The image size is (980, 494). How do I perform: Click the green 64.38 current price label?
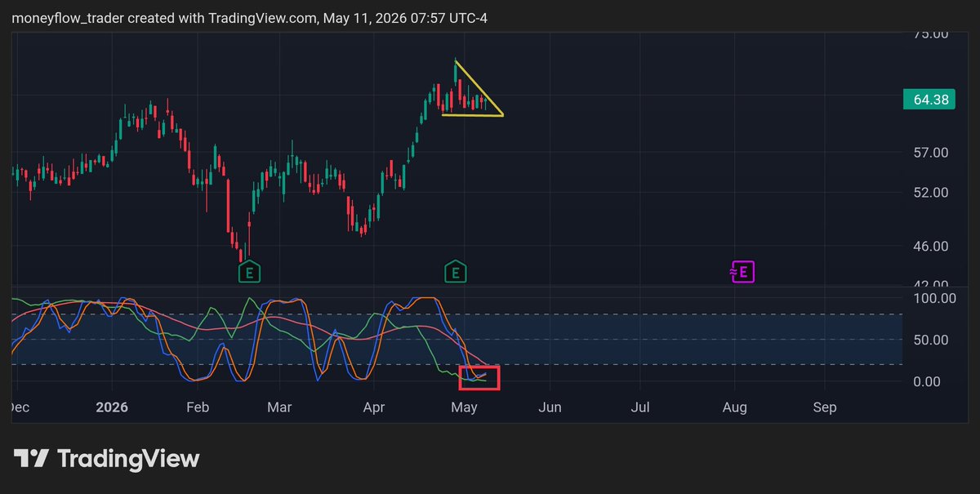[x=930, y=100]
